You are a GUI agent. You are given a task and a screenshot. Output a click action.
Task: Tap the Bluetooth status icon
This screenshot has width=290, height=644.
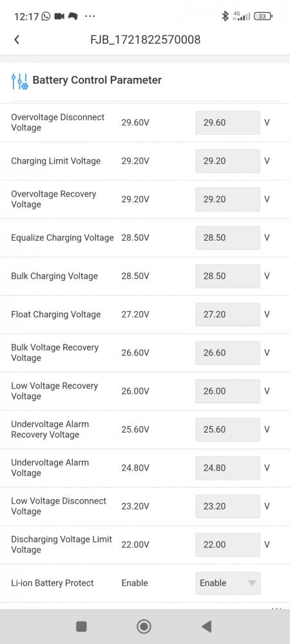click(225, 16)
